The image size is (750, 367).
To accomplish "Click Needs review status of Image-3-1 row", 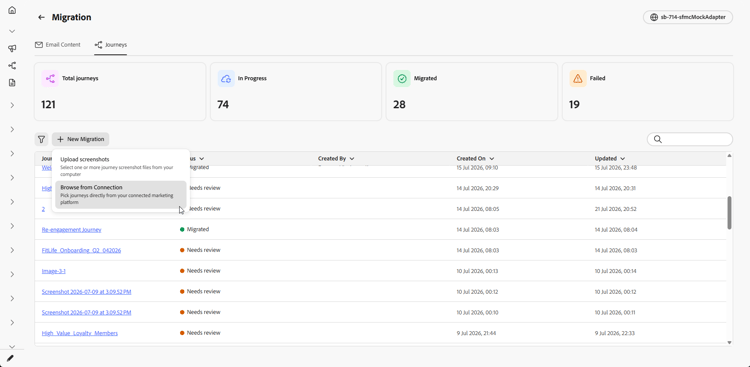I will [x=200, y=270].
